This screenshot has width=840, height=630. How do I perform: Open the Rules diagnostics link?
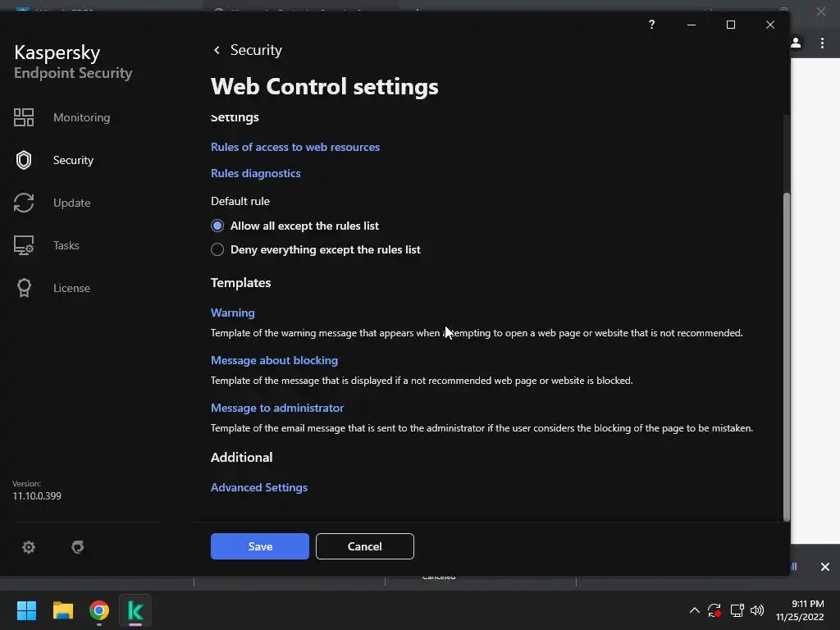(256, 174)
